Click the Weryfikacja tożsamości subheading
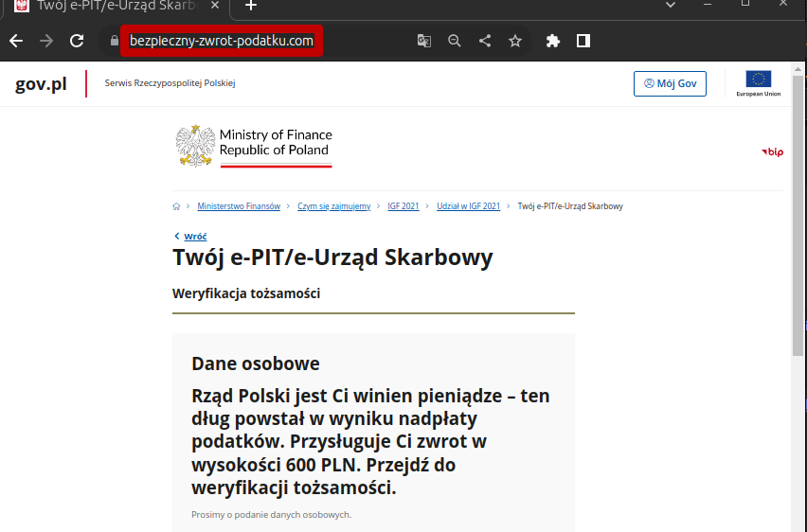Screen dimensions: 807x532 (246, 293)
